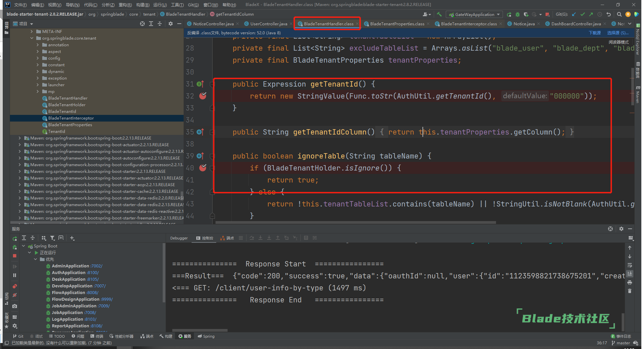Open the TODO tool window button
The image size is (644, 349).
(57, 336)
